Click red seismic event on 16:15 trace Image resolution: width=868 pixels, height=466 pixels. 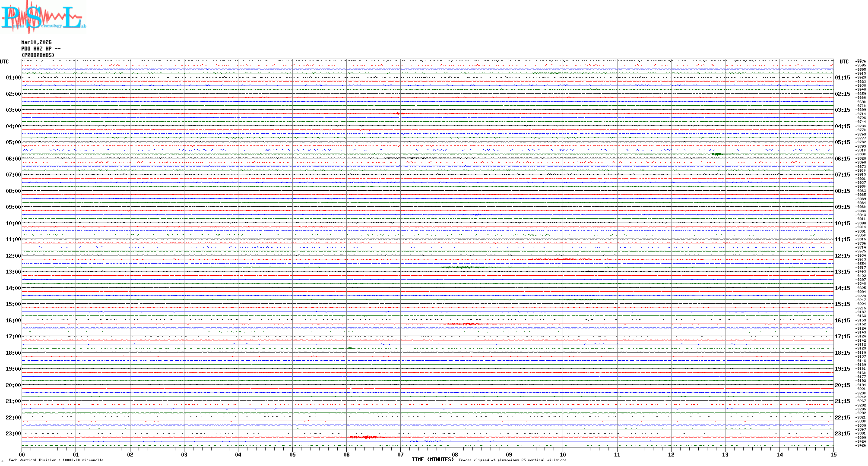pyautogui.click(x=466, y=324)
